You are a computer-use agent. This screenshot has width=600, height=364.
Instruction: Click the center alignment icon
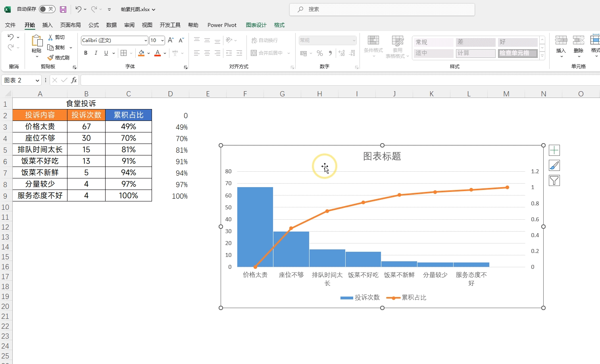click(x=207, y=53)
